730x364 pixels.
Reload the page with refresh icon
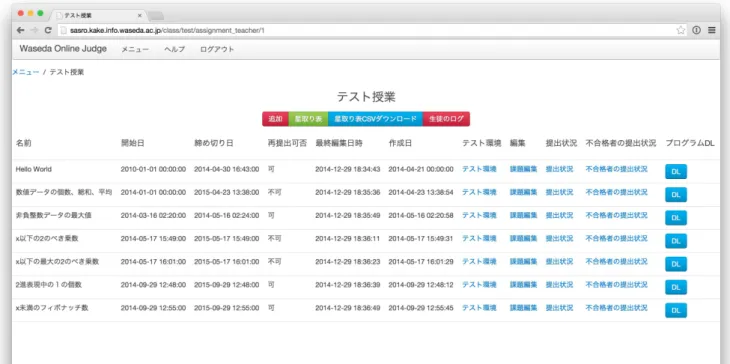(x=48, y=30)
